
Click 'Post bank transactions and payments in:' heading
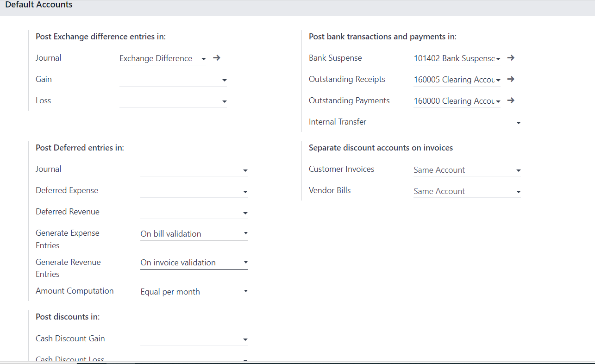(382, 37)
